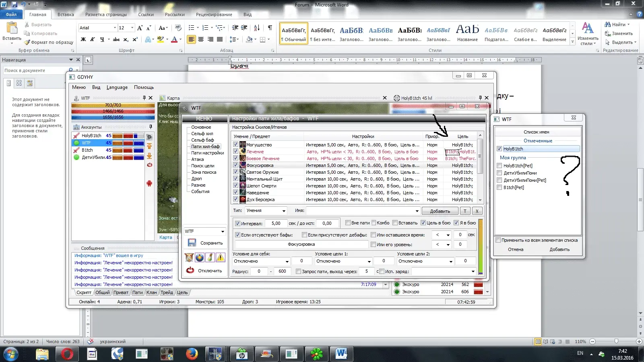Open the Меню menu in GDYHY
This screenshot has width=644, height=362.
pyautogui.click(x=79, y=87)
